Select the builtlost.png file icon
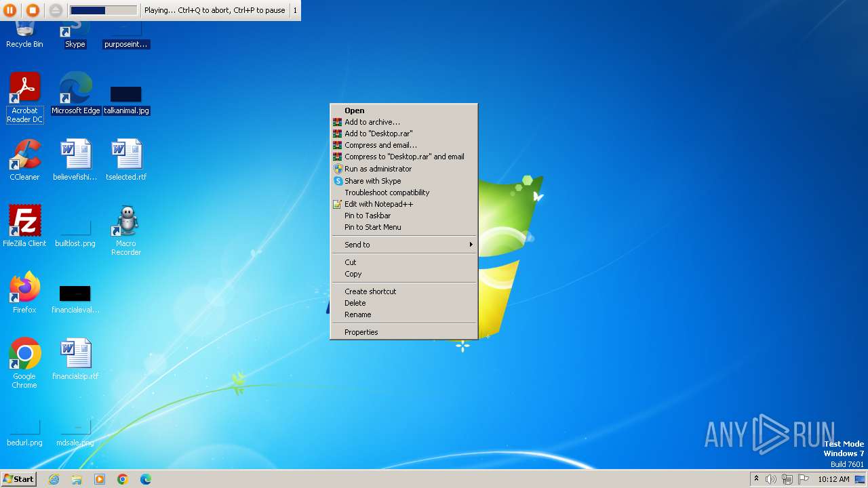 (75, 233)
